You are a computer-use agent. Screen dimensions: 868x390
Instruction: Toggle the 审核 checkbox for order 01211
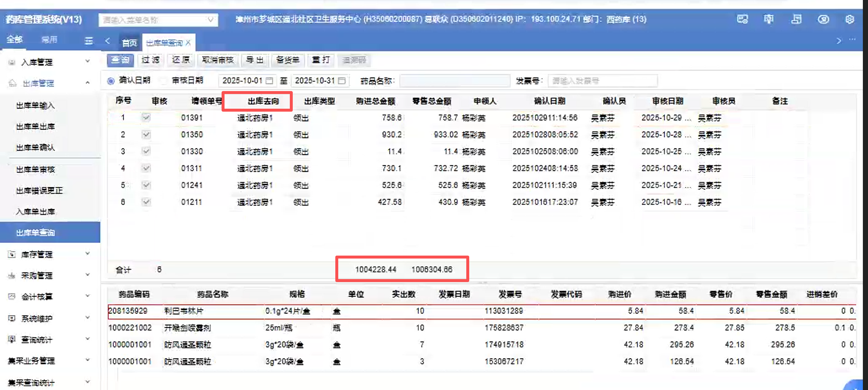pos(146,202)
